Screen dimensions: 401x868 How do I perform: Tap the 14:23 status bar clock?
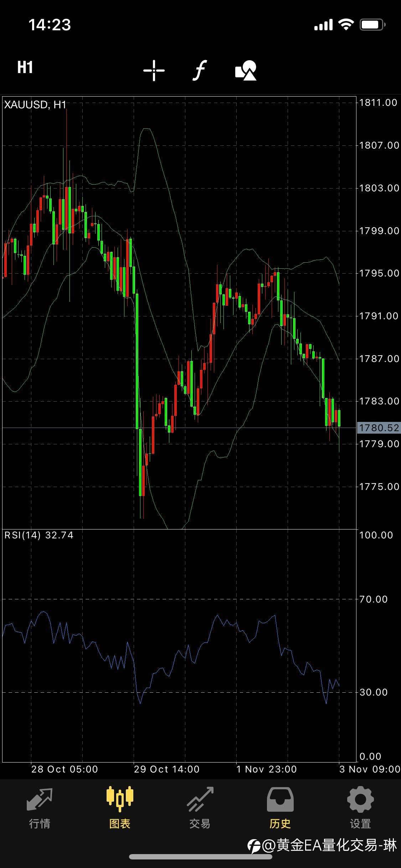50,25
